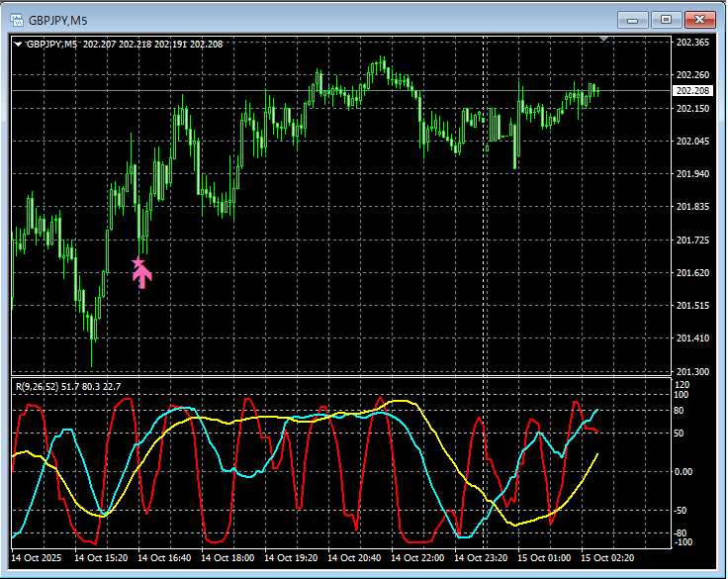
Task: Click the chart shift triangle marker at top
Action: tap(603, 40)
